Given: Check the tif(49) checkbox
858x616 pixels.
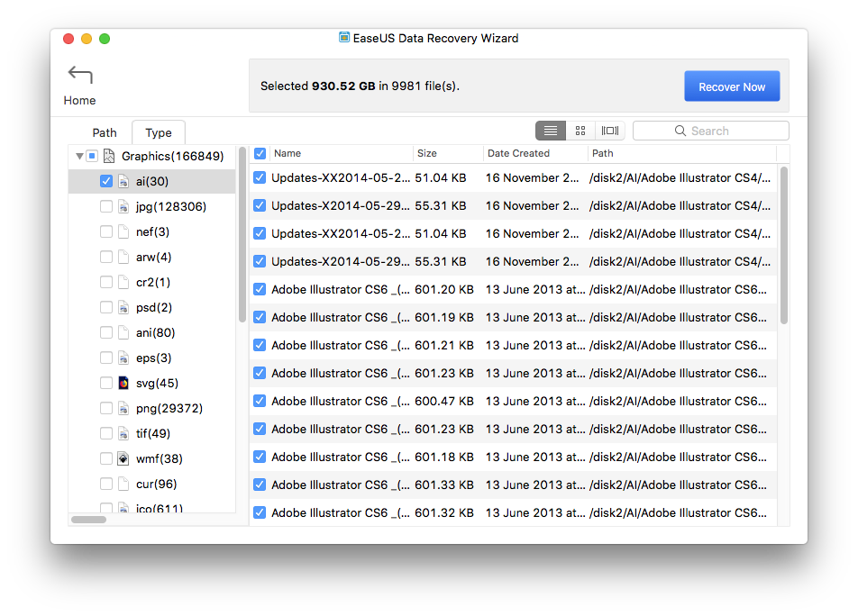Looking at the screenshot, I should (x=106, y=433).
